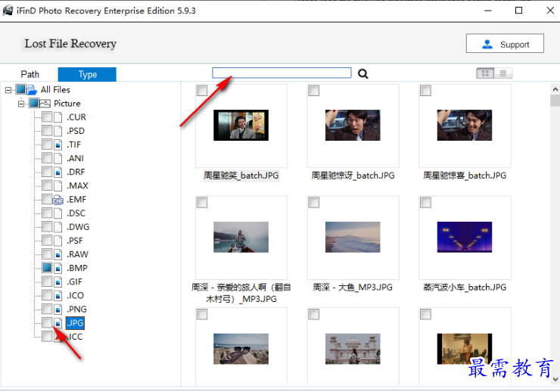Select the .ANI tree item
The image size is (560, 392).
75,158
